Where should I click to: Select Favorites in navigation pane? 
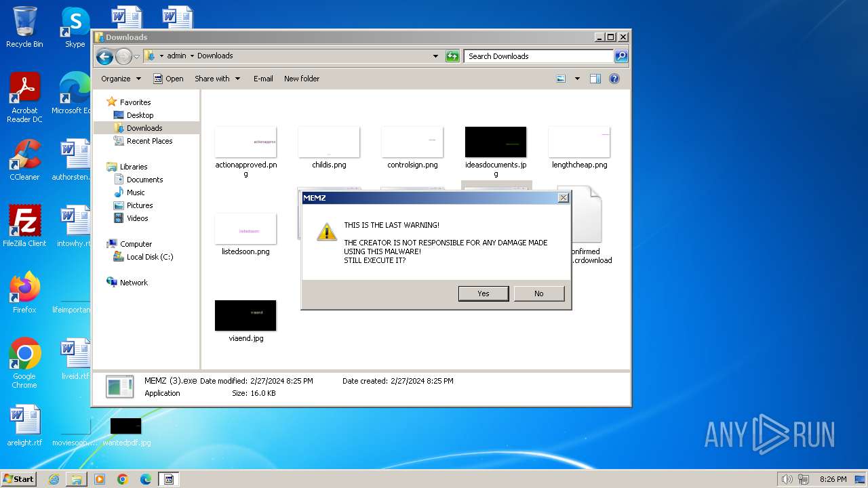(x=135, y=102)
